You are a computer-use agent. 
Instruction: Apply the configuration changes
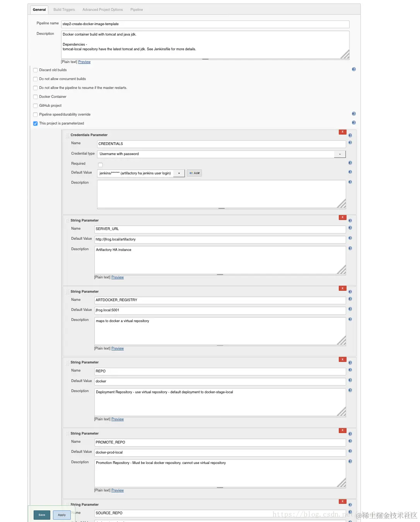(x=62, y=515)
